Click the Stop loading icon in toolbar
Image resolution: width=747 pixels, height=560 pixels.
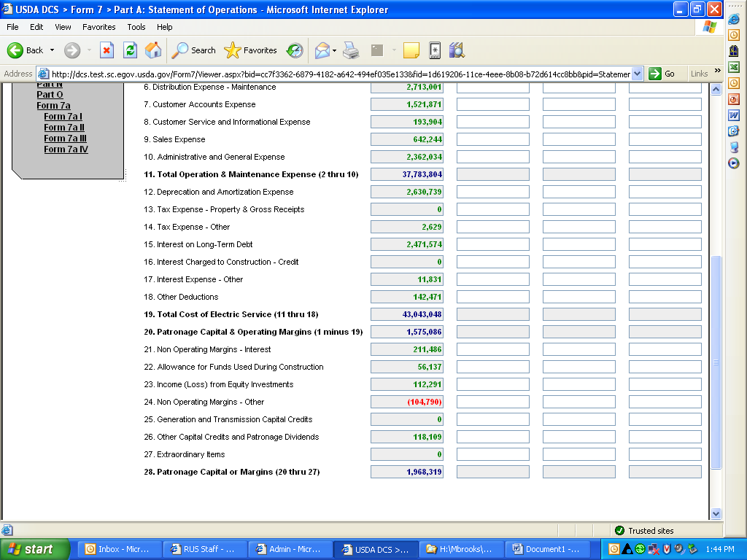tap(107, 50)
